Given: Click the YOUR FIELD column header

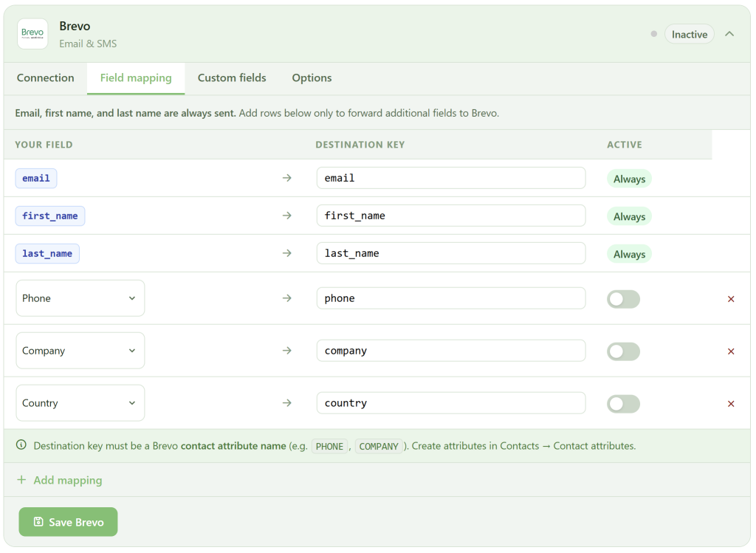Looking at the screenshot, I should coord(44,145).
